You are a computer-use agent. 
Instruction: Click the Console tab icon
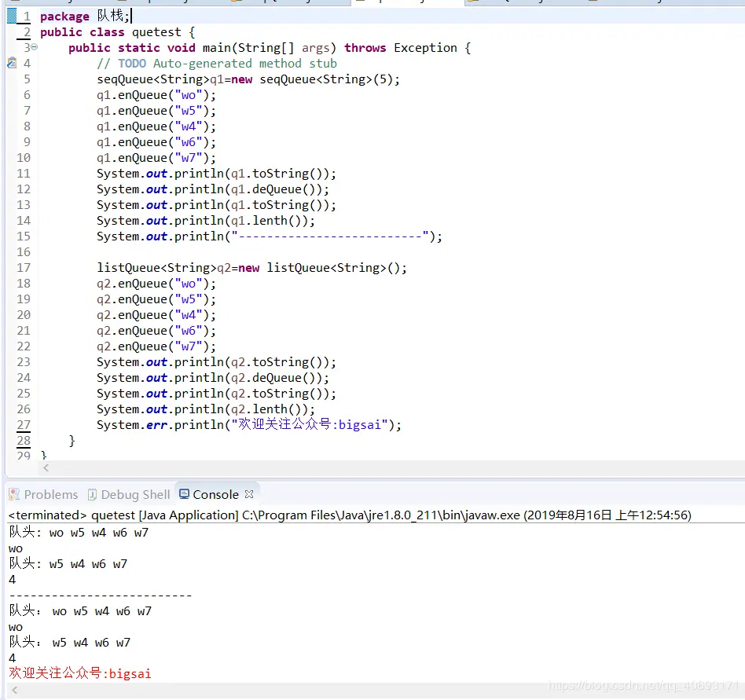(x=184, y=494)
